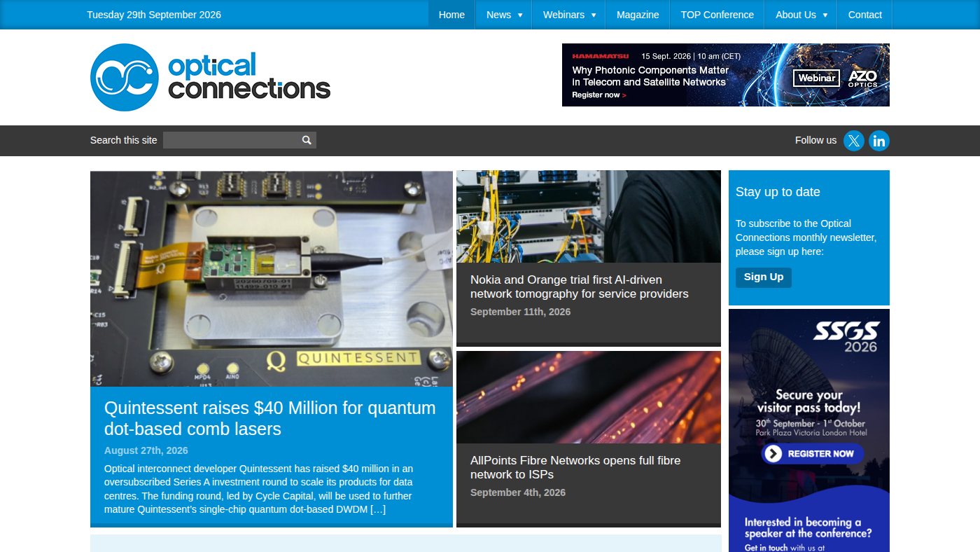Click the Optical Connections logo
Screen dimensions: 980x552
[210, 77]
